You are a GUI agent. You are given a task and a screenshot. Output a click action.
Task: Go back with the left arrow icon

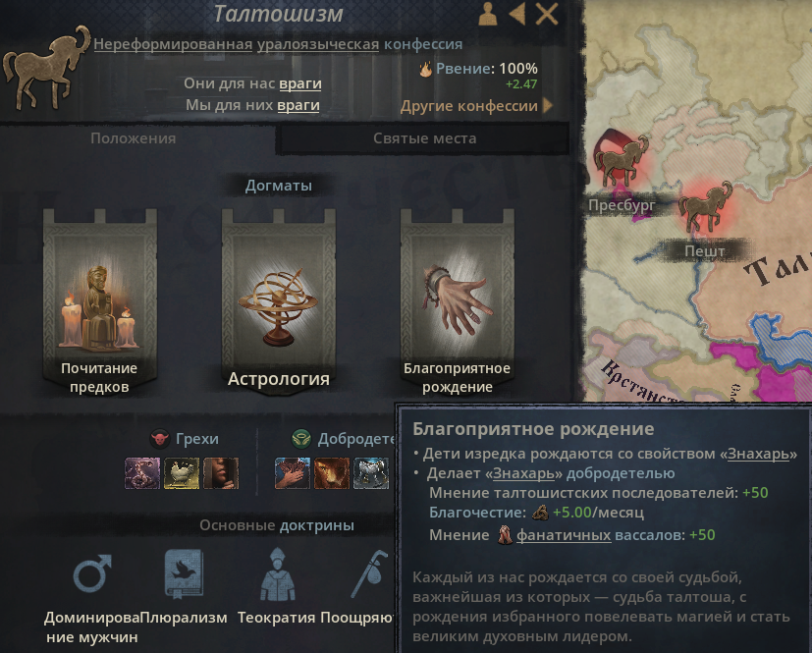(517, 14)
